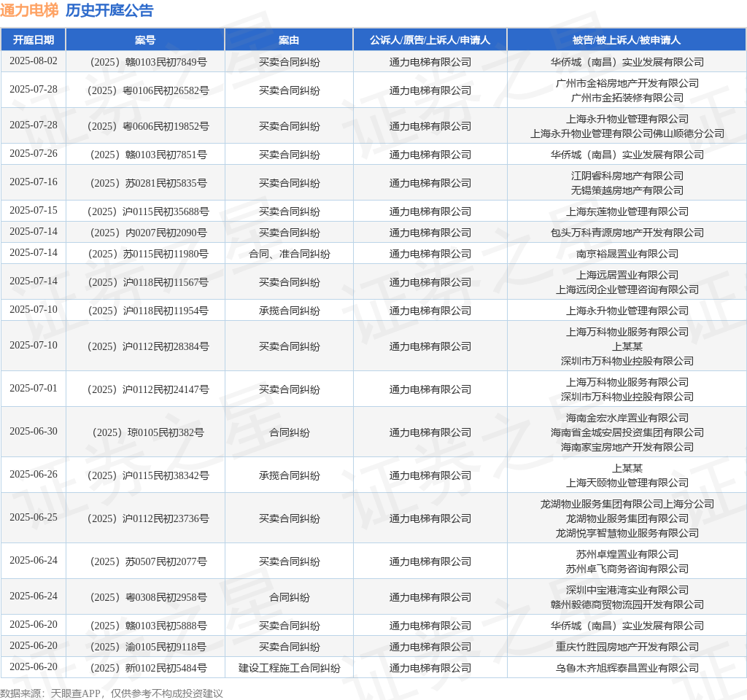Click the date 2025-06-30

point(34,432)
